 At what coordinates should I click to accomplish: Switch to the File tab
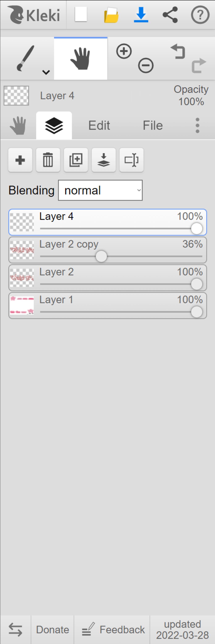153,126
